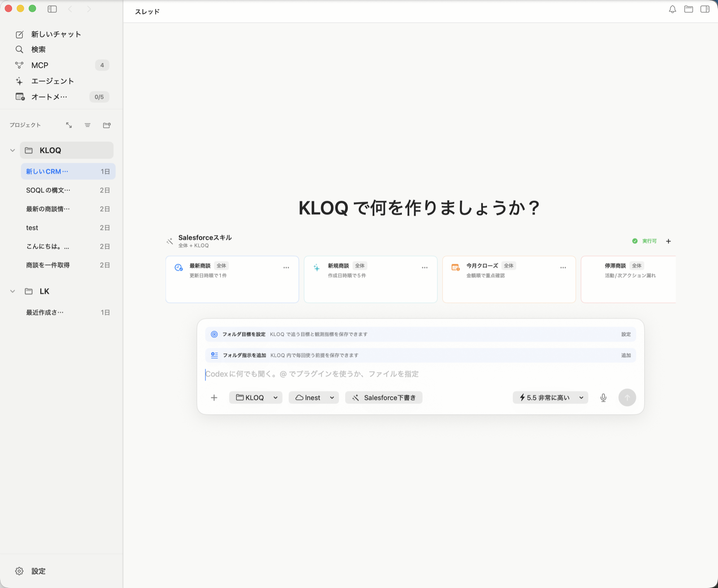Add a Salesforce skill with plus

click(x=668, y=241)
